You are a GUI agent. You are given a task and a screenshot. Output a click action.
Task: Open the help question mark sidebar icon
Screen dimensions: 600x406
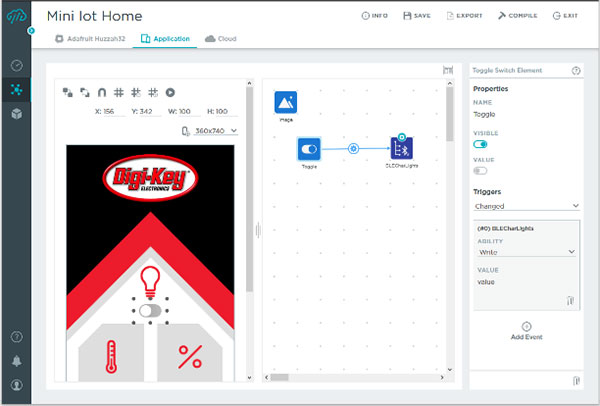point(16,337)
